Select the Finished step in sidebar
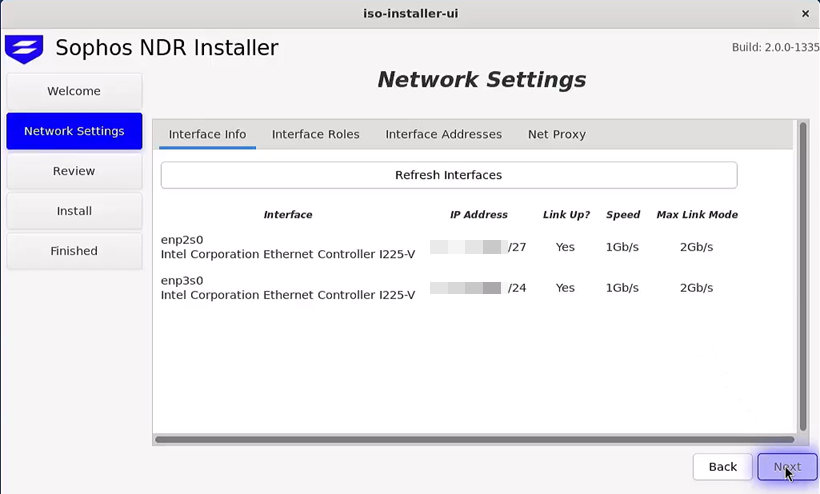820x494 pixels. [x=74, y=251]
